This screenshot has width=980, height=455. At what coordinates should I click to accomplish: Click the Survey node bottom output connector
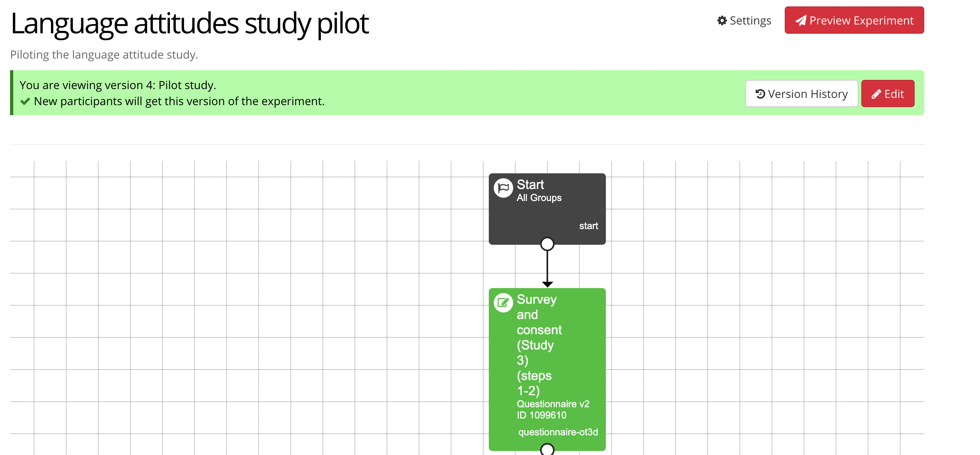point(547,449)
